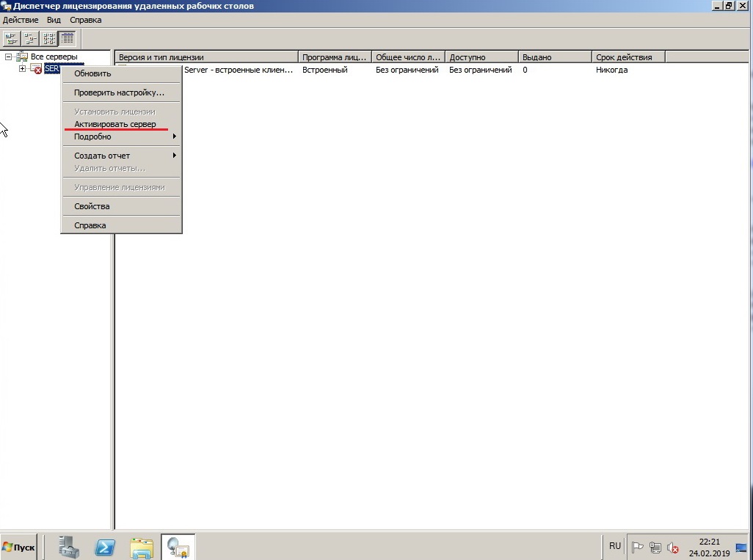
Task: Choose "Активировать сервер" in context menu
Action: click(x=115, y=124)
